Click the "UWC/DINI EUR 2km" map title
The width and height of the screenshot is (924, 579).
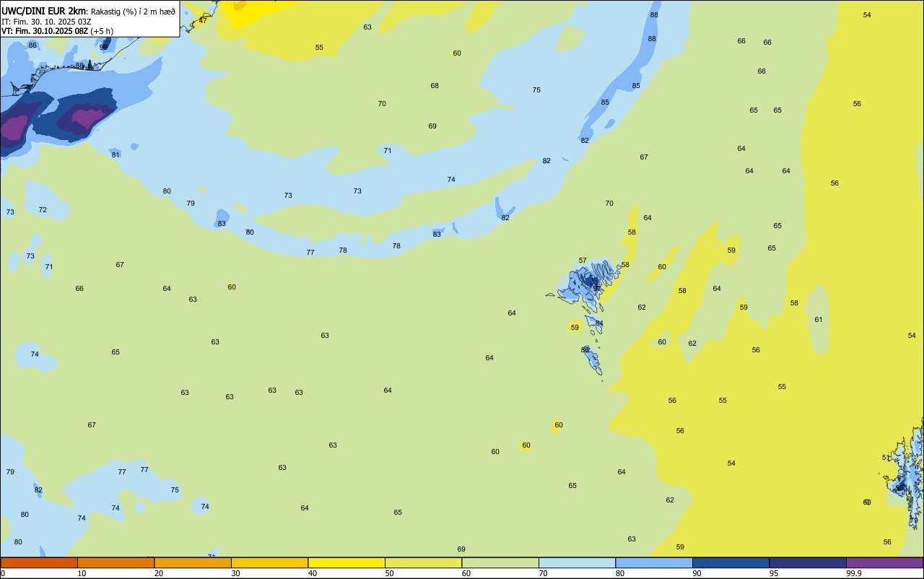pos(44,11)
